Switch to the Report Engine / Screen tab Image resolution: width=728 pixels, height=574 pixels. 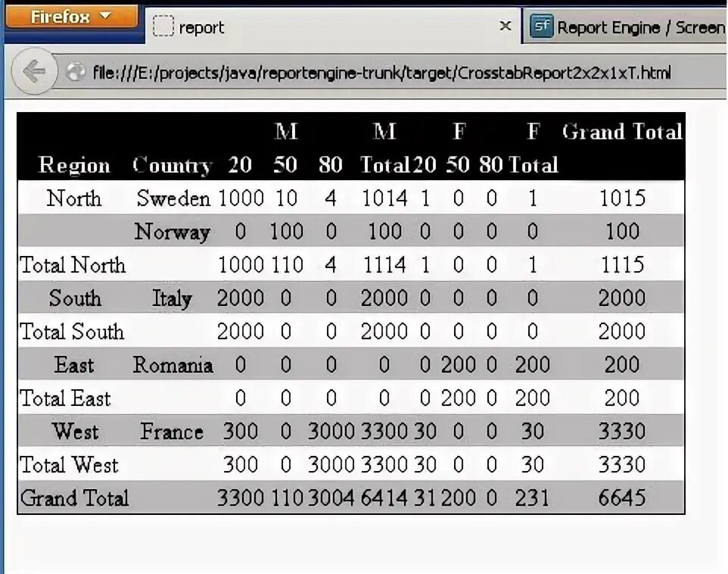click(639, 27)
